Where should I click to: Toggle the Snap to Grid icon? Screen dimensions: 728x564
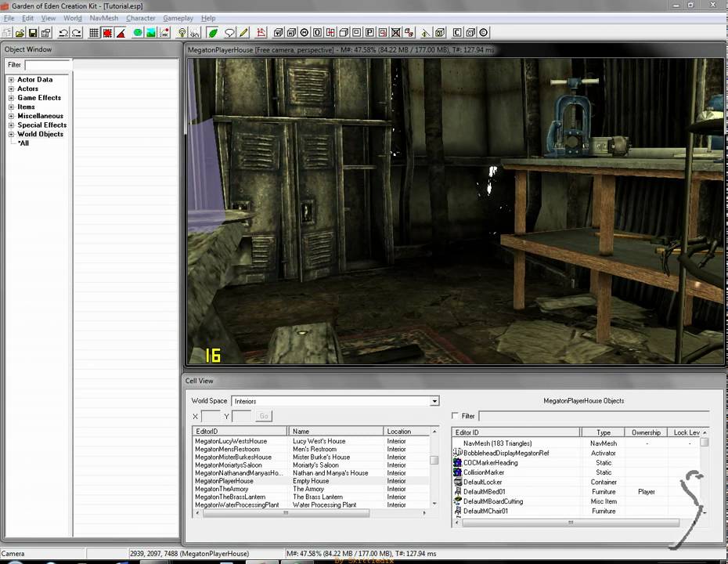point(94,33)
